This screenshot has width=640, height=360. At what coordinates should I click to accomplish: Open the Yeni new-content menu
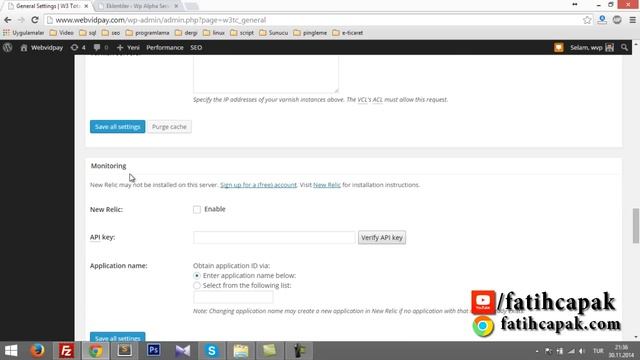128,47
